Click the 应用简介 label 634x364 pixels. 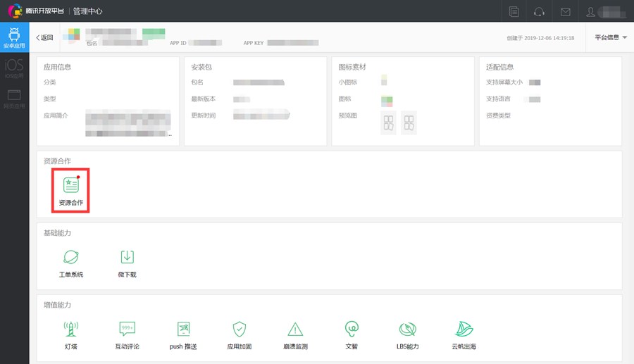click(56, 115)
